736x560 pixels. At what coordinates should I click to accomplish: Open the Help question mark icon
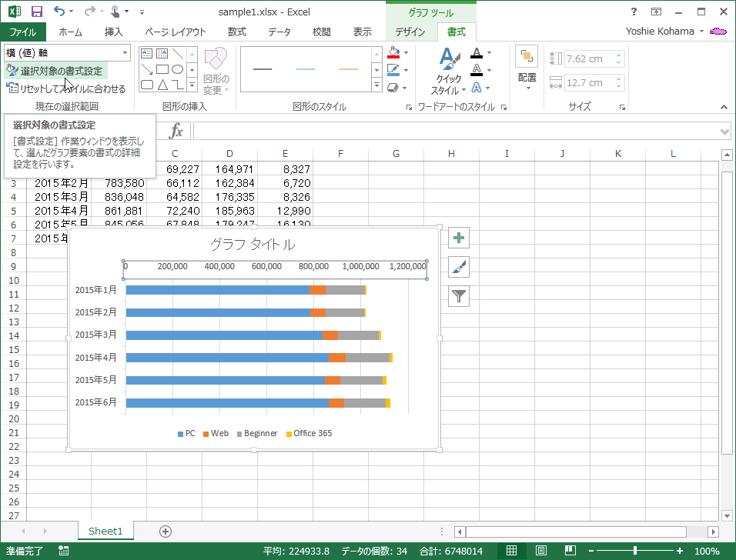[634, 12]
